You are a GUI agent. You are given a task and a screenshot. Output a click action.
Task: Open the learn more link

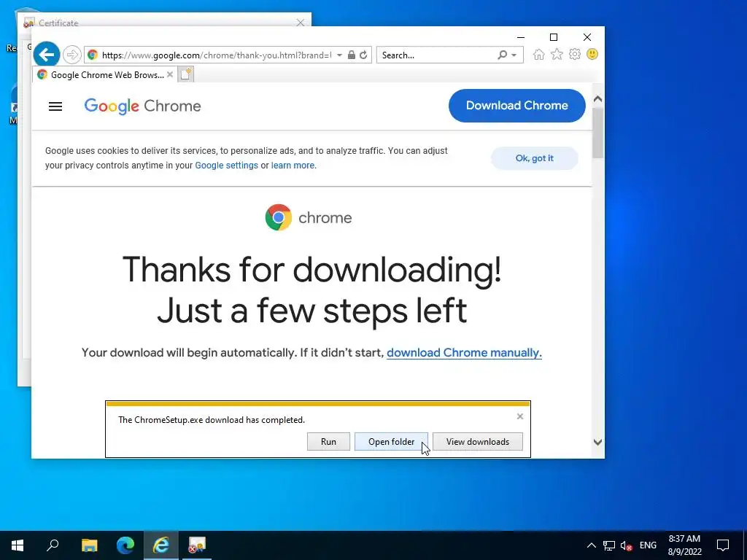coord(293,166)
